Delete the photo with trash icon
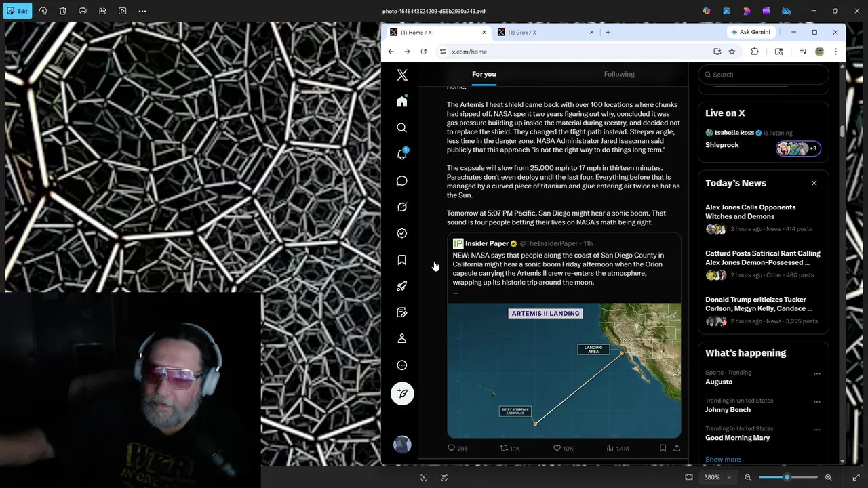 point(62,11)
